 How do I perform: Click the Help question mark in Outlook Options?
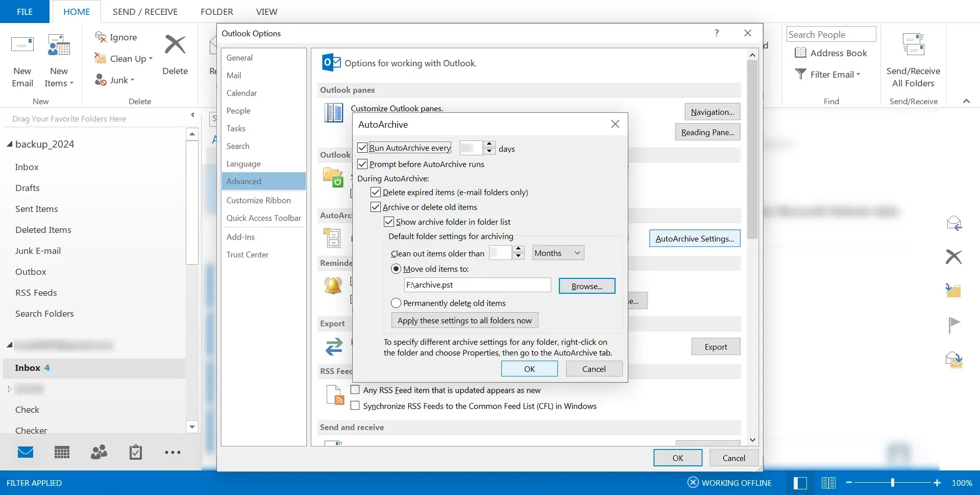pyautogui.click(x=717, y=33)
